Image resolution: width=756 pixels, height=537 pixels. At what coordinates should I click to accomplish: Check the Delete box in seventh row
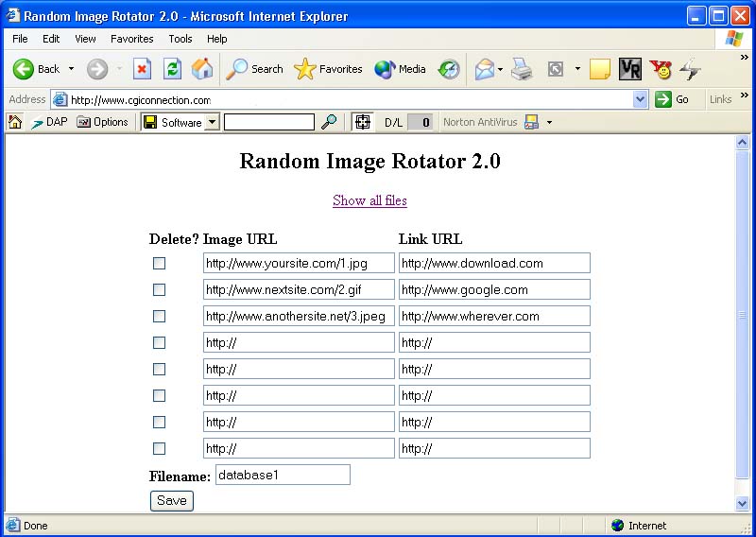pyautogui.click(x=159, y=423)
